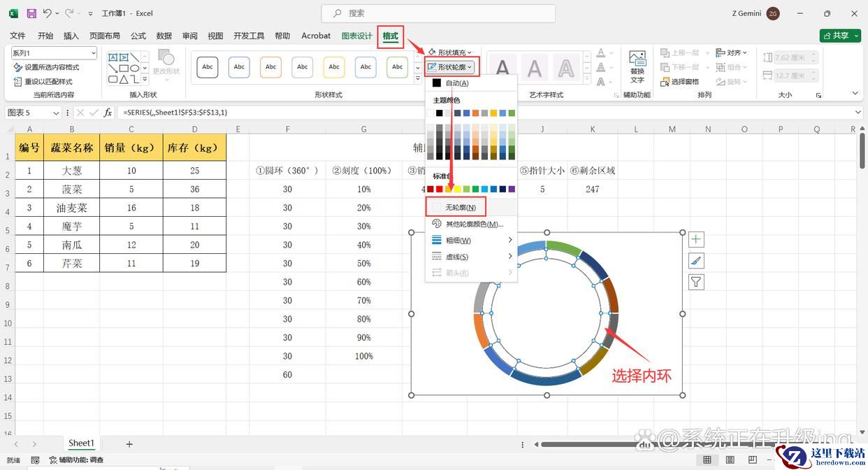Viewport: 868px width, 470px height.
Task: Click the Undo arrow icon
Action: point(48,13)
